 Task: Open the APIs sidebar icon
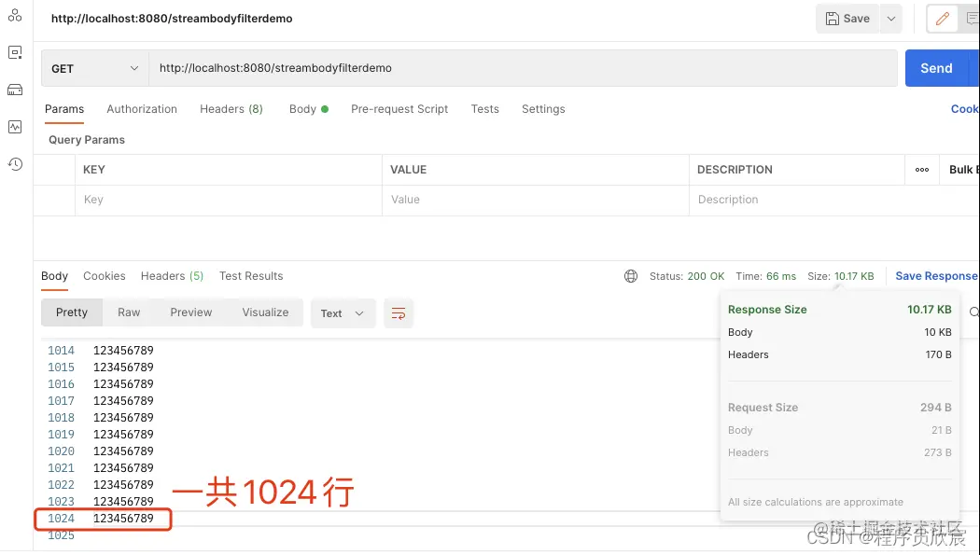click(15, 15)
